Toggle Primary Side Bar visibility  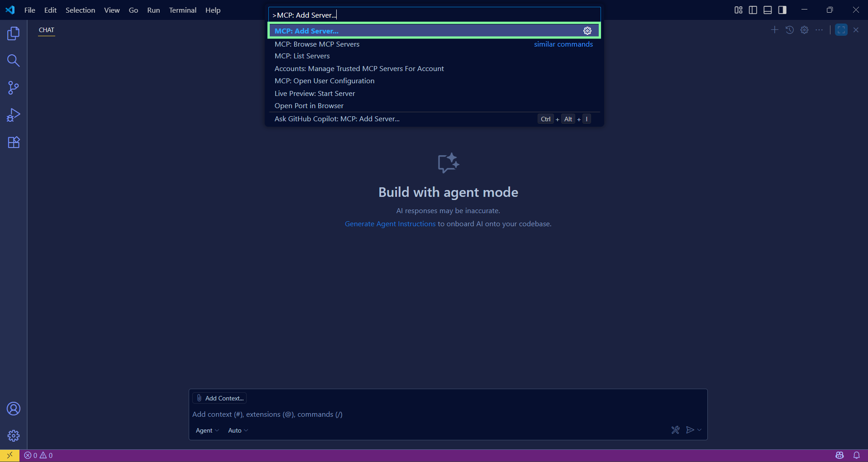coord(753,10)
